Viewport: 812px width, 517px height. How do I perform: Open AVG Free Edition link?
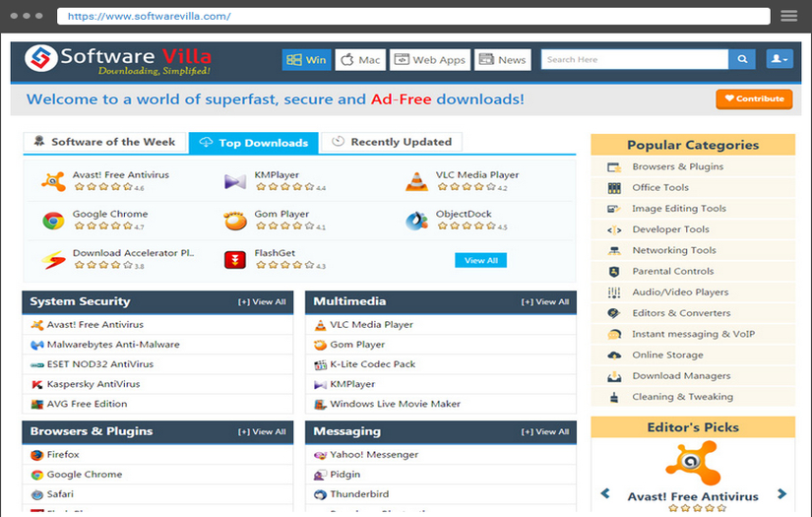click(87, 404)
